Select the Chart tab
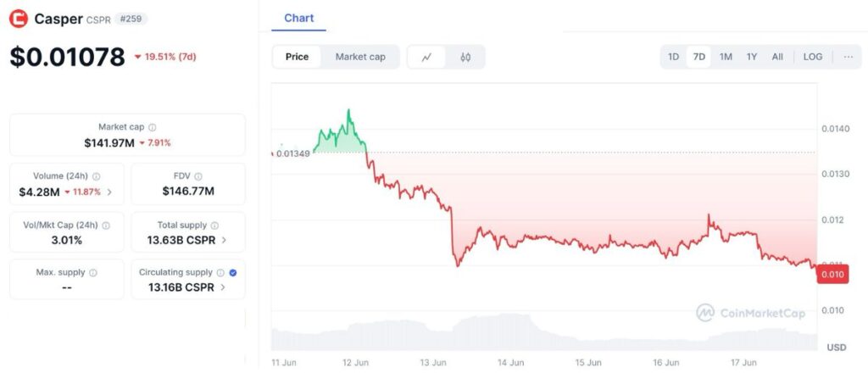 (298, 18)
